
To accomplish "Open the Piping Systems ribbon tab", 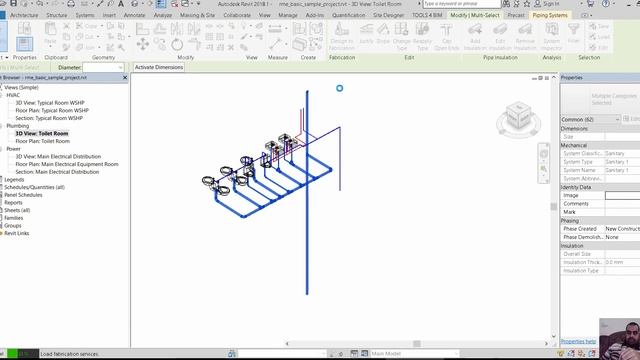I will click(x=550, y=15).
